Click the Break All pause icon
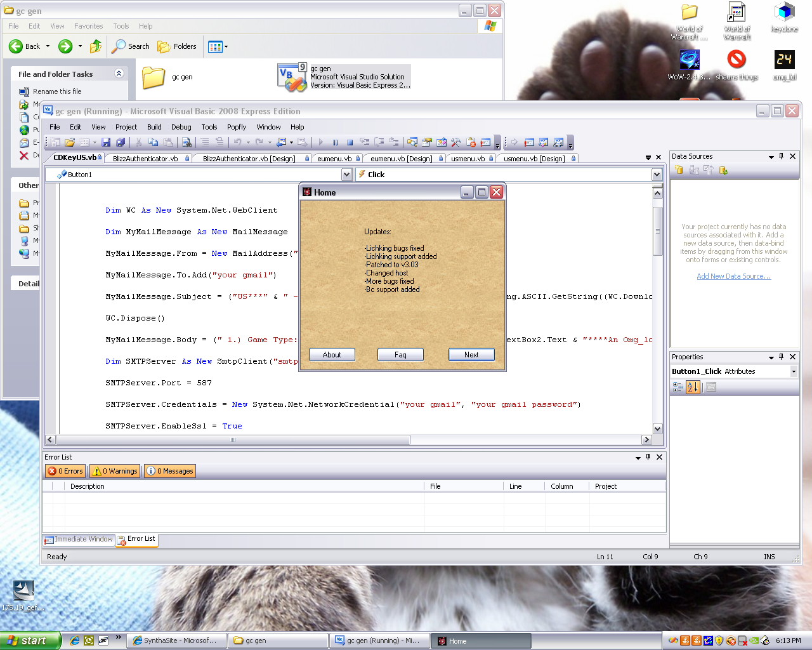812x650 pixels. click(335, 142)
